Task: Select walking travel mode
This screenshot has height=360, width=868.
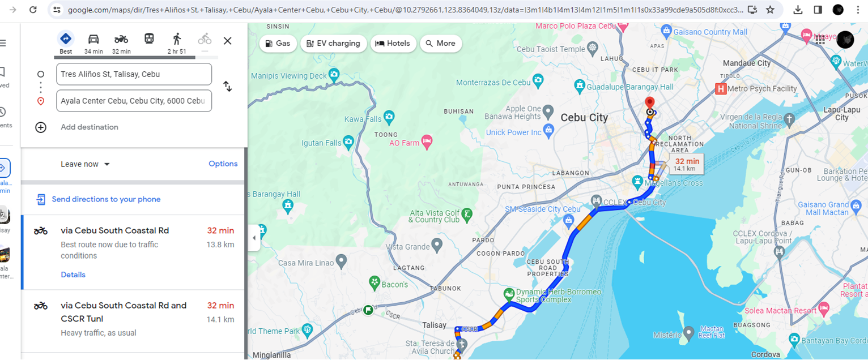Action: (177, 39)
